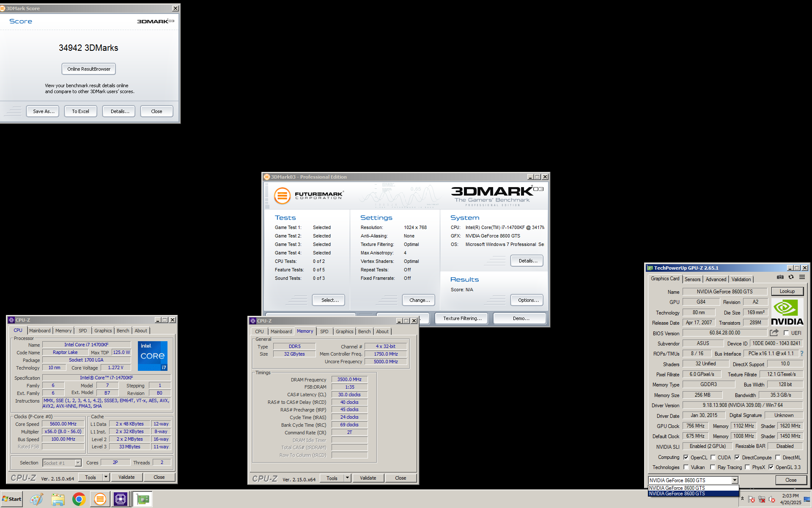Open Bench tab in left CPU-Z window
Screen dimensions: 812x508
pos(123,331)
